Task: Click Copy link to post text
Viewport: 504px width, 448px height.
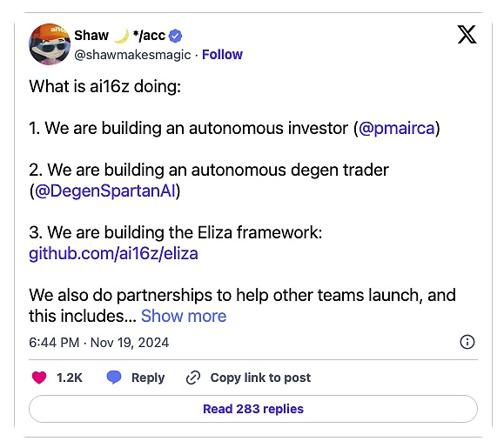Action: coord(260,378)
